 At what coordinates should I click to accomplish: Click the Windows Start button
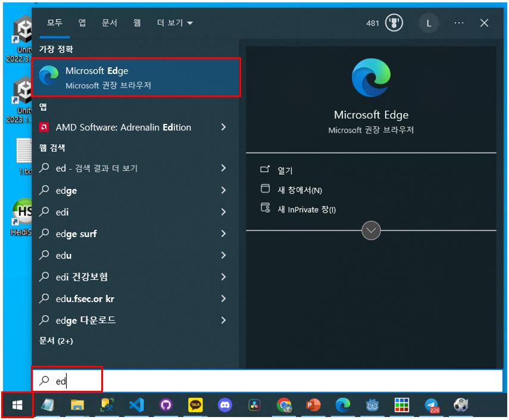tap(17, 405)
